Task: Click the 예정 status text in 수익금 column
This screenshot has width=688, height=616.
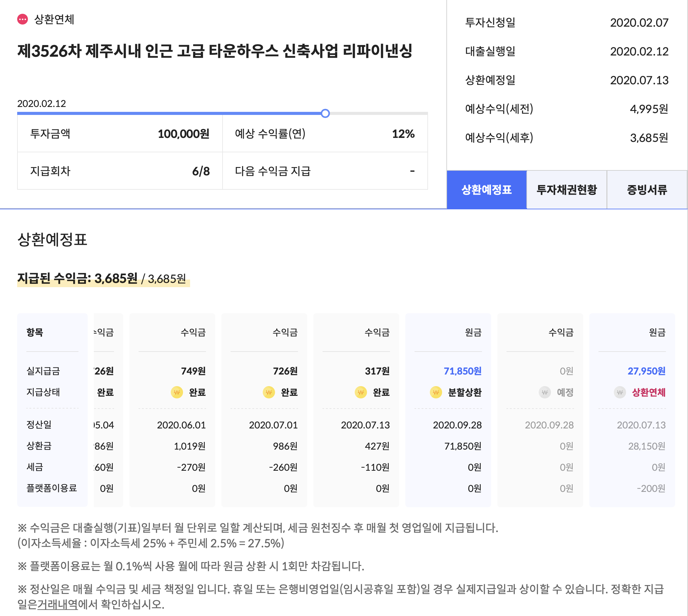Action: coord(565,392)
